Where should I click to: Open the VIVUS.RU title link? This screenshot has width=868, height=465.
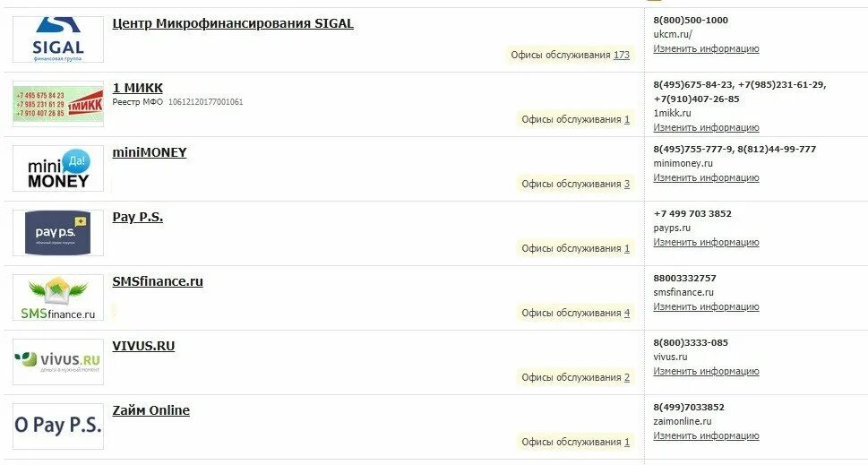coord(143,346)
